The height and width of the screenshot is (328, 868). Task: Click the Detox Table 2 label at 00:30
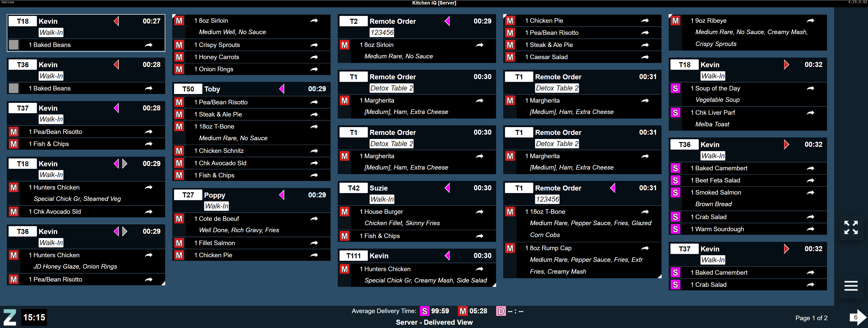click(x=391, y=88)
